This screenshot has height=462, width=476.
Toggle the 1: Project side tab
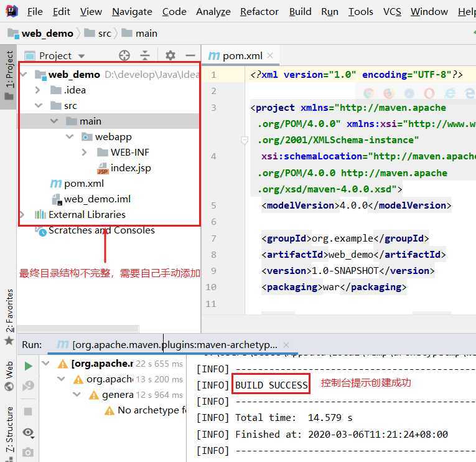pyautogui.click(x=9, y=76)
